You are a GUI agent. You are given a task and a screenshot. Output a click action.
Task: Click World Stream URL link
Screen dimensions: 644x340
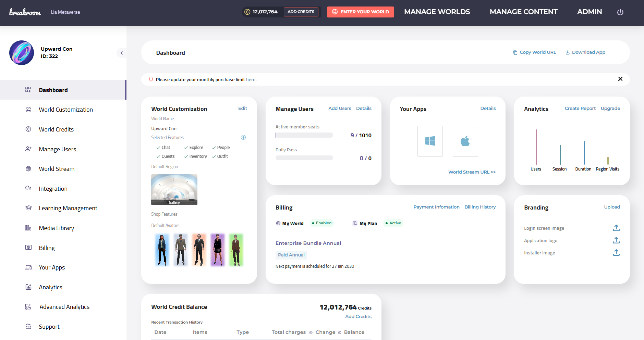[472, 172]
